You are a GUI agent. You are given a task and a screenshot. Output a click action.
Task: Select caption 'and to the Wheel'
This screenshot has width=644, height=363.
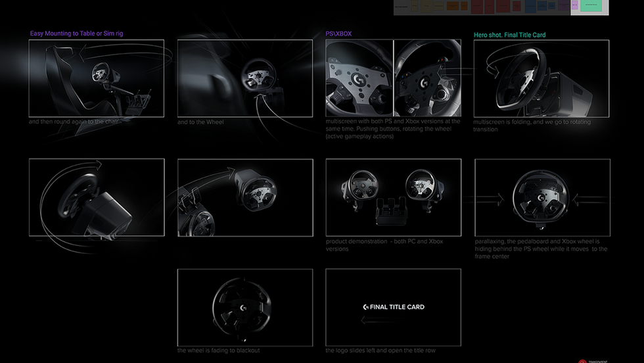coord(200,122)
